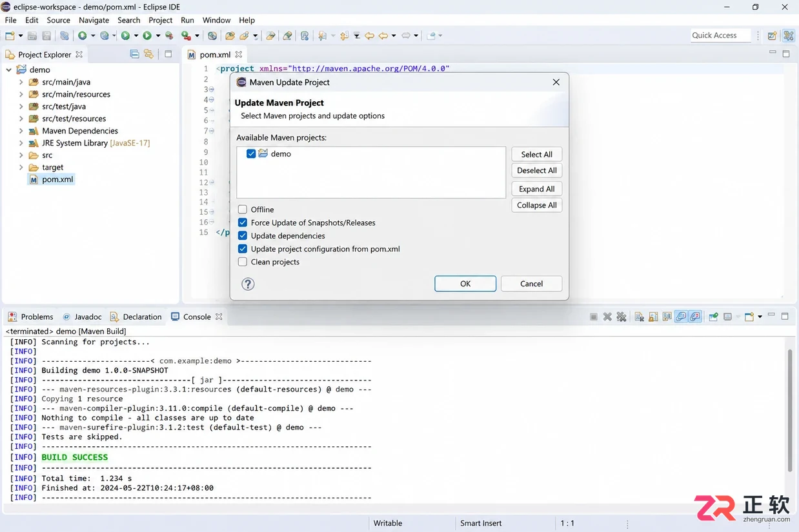
Task: Click the Back navigation arrow icon
Action: coord(383,36)
